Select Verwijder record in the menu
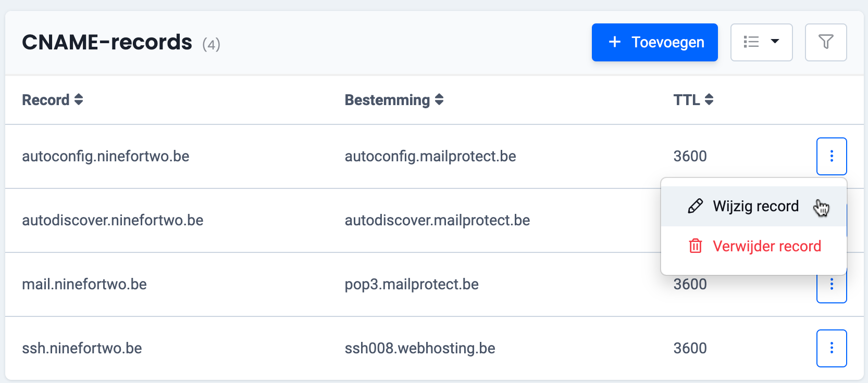The width and height of the screenshot is (868, 383). 766,246
